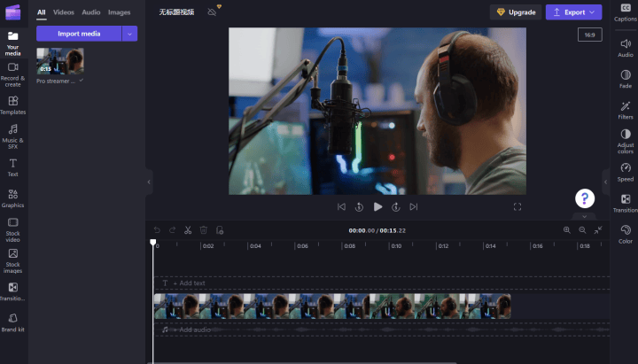The image size is (638, 364).
Task: Toggle fullscreen preview mode
Action: click(517, 206)
